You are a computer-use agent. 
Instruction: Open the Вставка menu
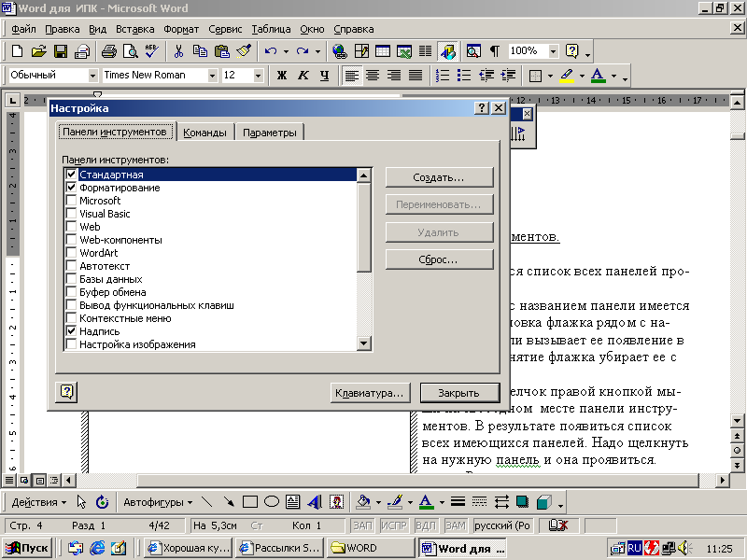(x=134, y=29)
